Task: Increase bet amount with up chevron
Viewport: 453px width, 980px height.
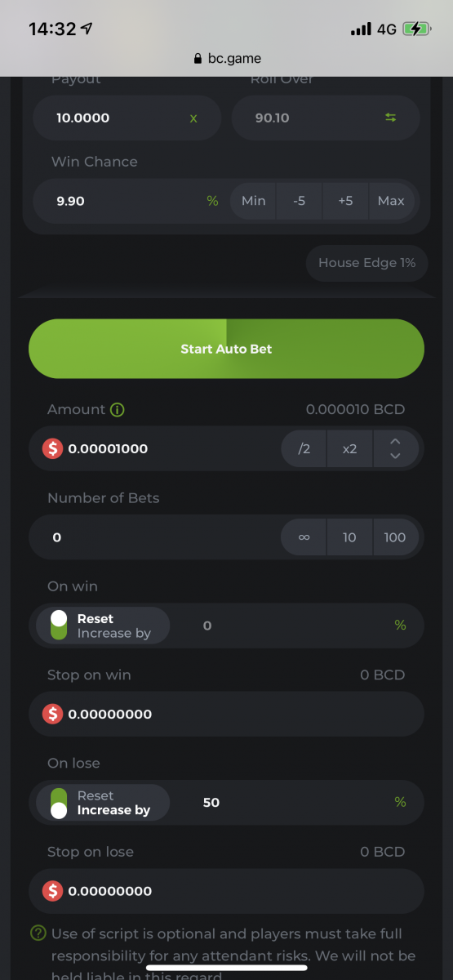Action: (395, 441)
